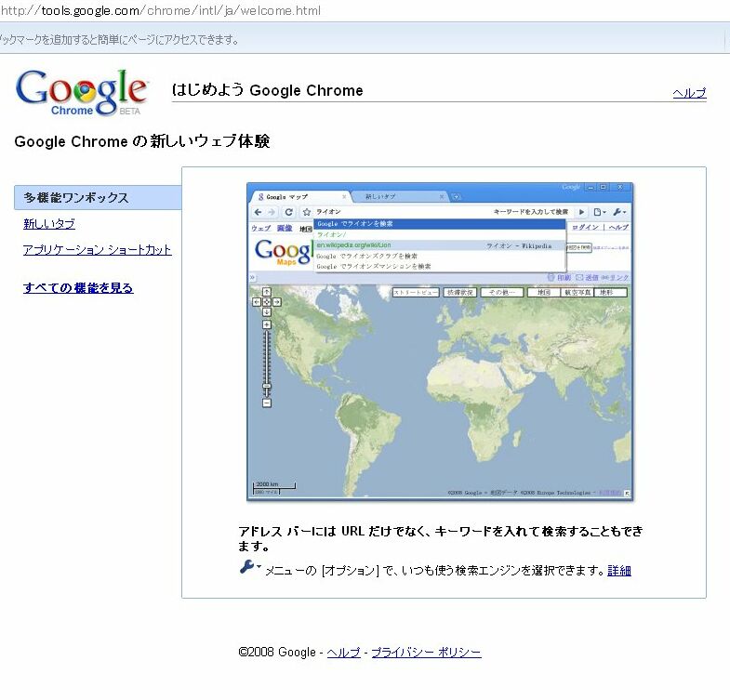Screen dimensions: 730x700
Task: Click the welcome.html URL in the address bar
Action: (161, 10)
